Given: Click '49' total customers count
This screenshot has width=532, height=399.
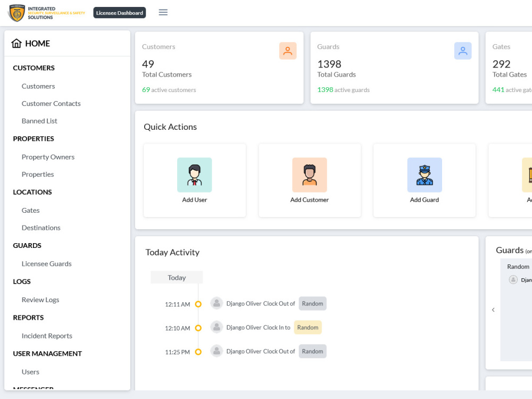Looking at the screenshot, I should pyautogui.click(x=148, y=64).
